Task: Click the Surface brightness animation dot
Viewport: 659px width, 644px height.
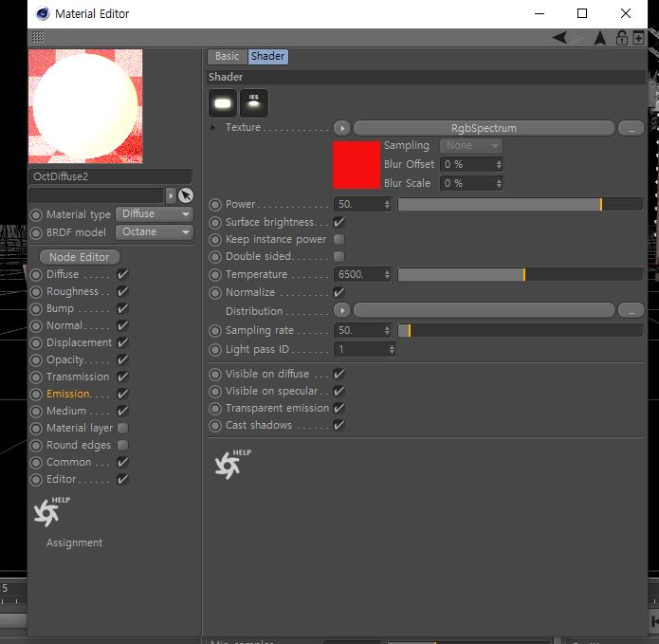Action: point(215,222)
